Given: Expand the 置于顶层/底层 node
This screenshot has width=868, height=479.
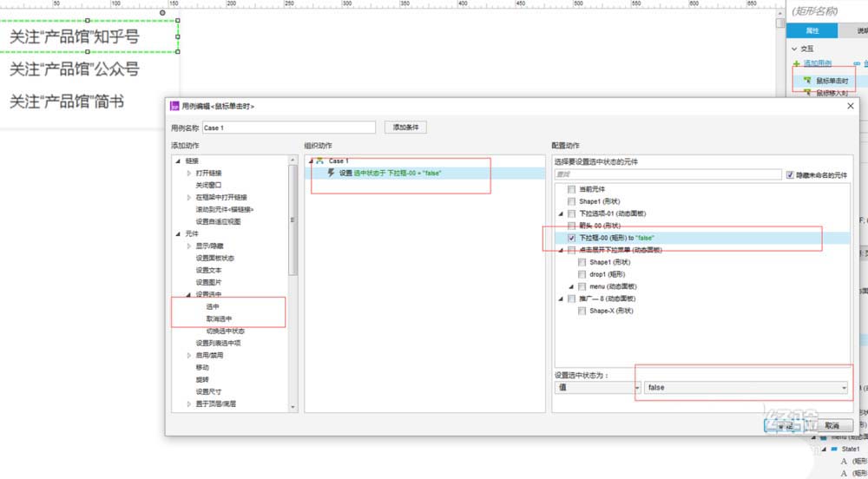Looking at the screenshot, I should pyautogui.click(x=188, y=404).
